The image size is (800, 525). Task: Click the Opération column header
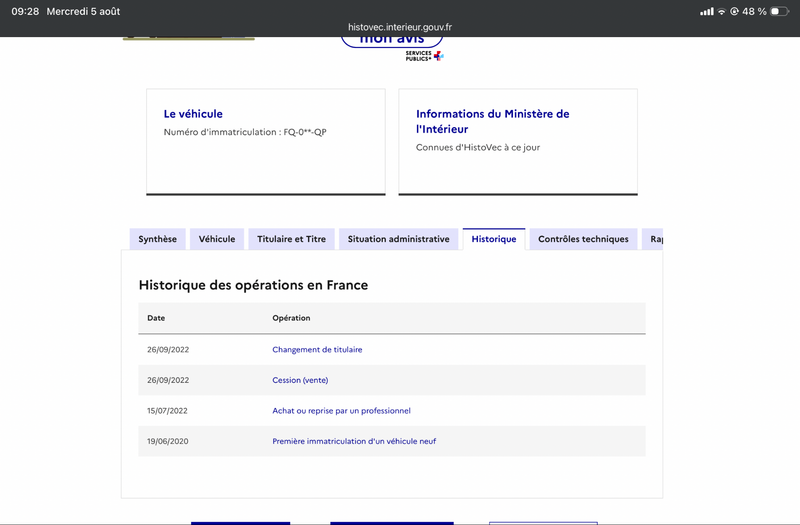291,318
